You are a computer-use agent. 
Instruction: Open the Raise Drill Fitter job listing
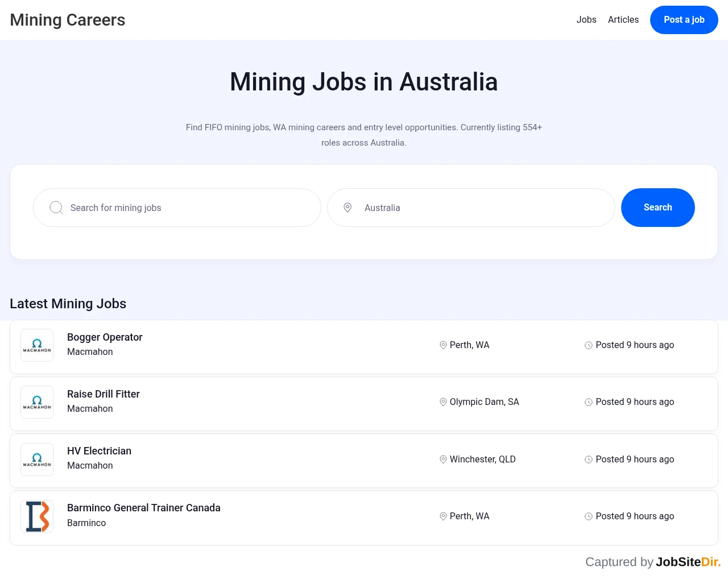pos(104,394)
